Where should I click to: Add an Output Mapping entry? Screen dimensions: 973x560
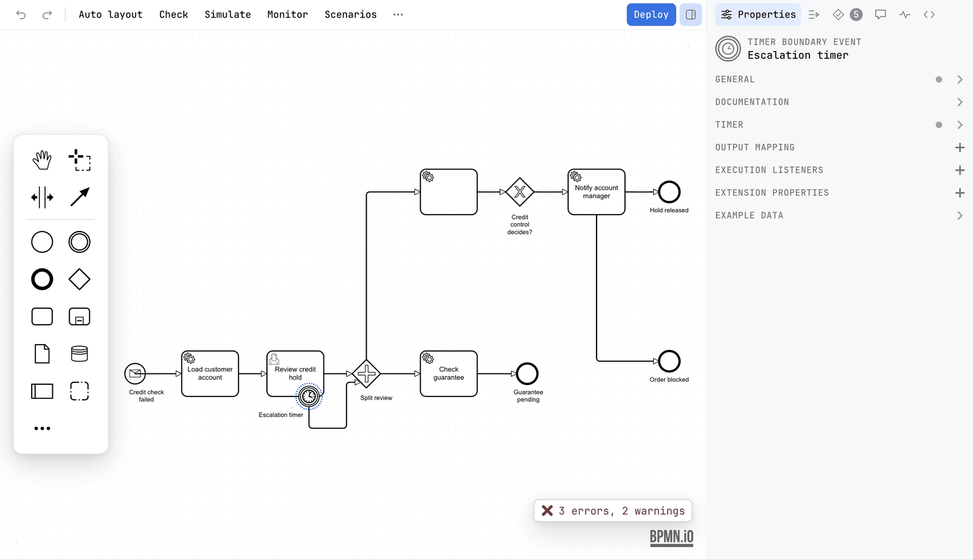click(960, 148)
